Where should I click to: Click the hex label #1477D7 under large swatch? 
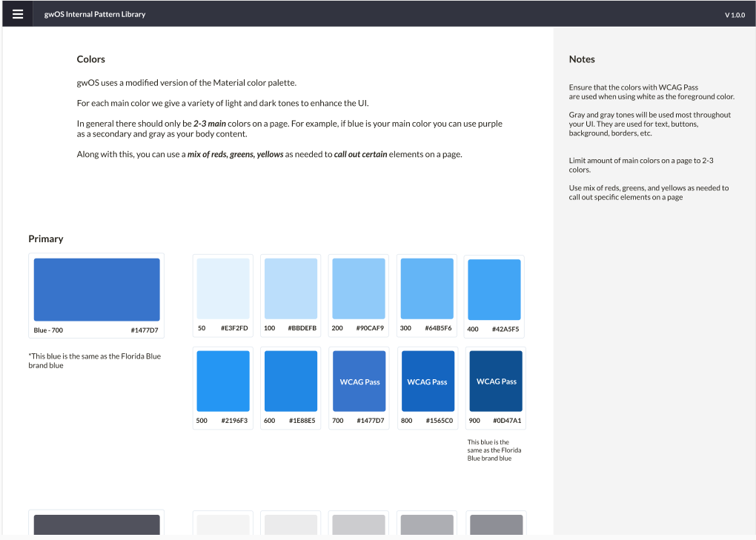pos(145,330)
